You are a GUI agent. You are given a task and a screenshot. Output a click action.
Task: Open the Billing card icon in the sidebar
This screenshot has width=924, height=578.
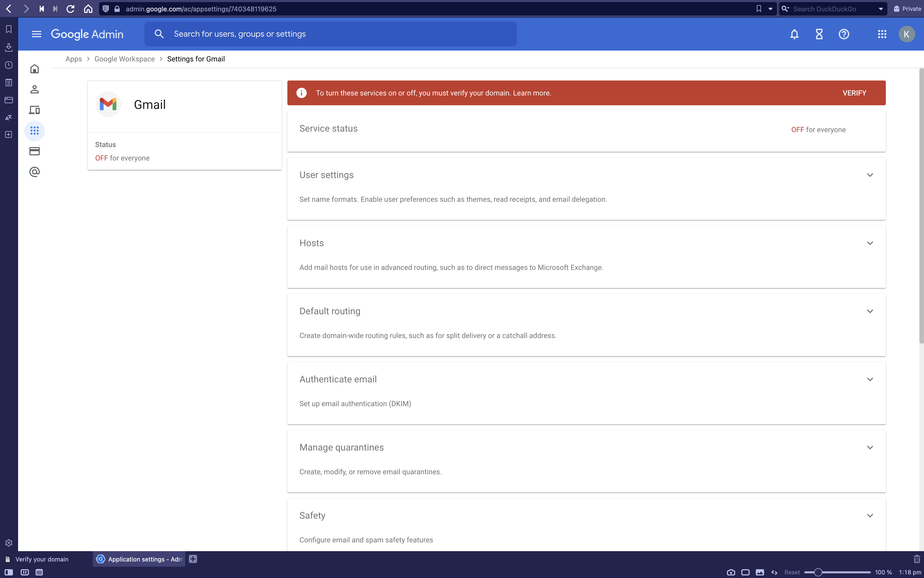coord(34,151)
